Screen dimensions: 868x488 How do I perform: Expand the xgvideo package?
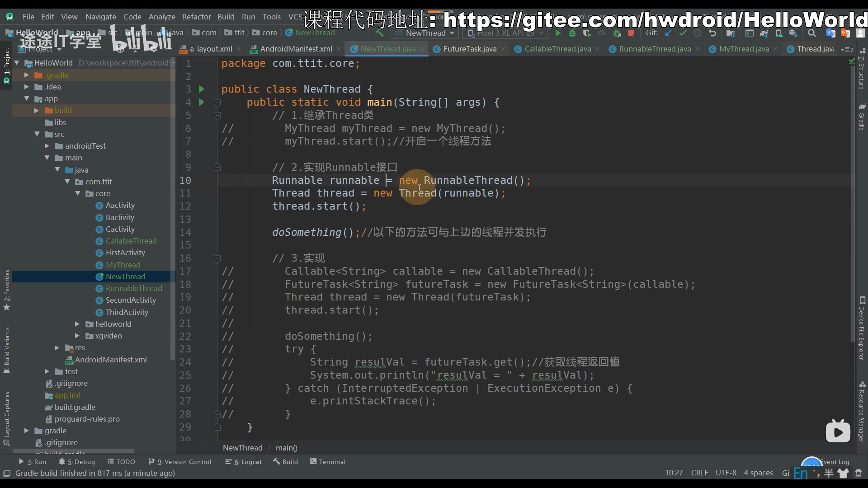coord(77,336)
